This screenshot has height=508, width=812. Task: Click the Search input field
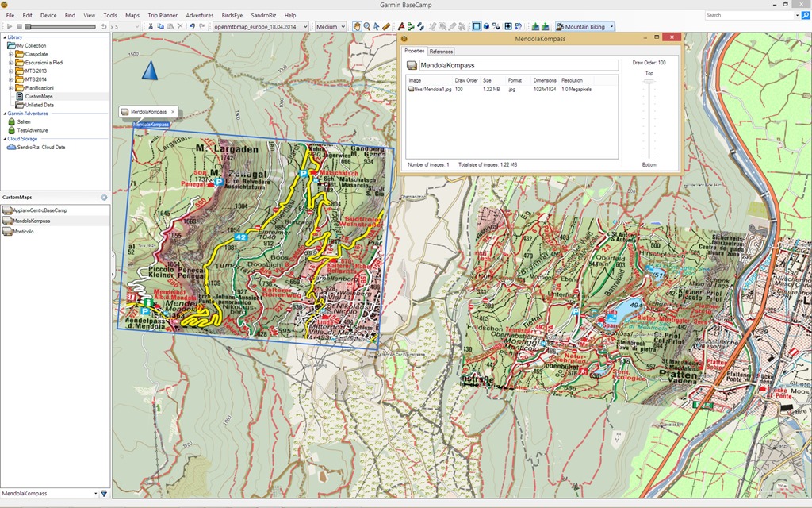click(x=752, y=16)
